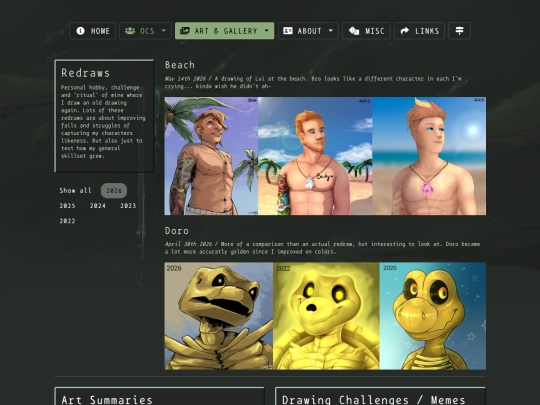Open the Doro 2026 turtle drawing

tap(219, 316)
